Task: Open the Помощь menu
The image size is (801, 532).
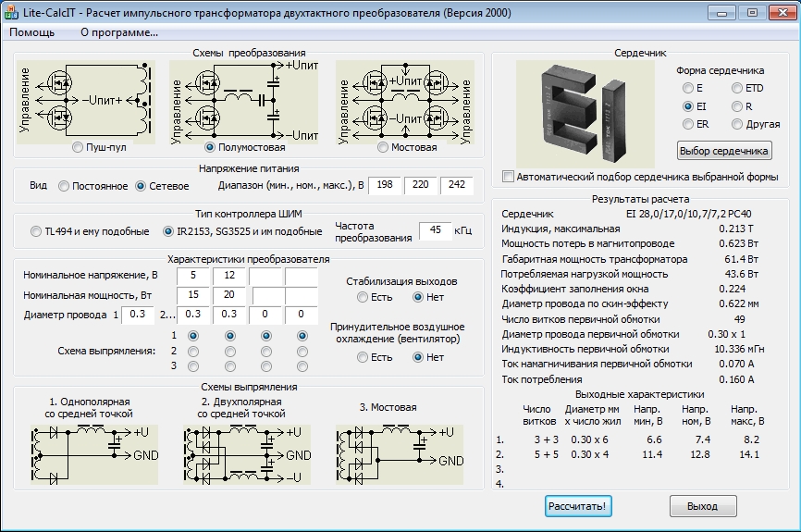Action: (31, 32)
